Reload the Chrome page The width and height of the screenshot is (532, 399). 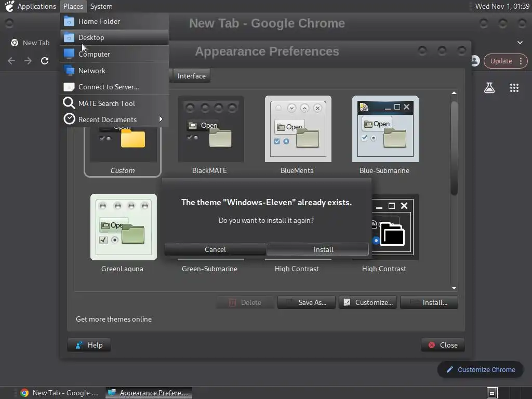pos(45,61)
